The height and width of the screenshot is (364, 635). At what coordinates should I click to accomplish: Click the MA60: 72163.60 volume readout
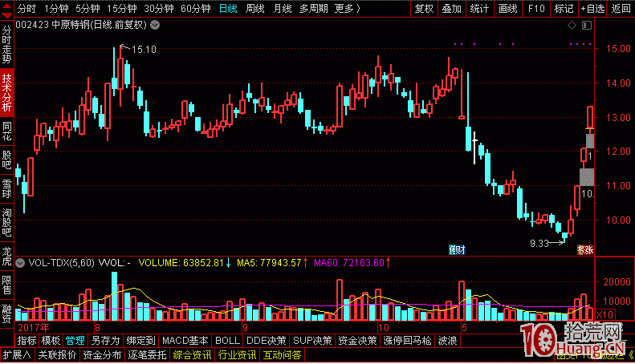coord(349,263)
